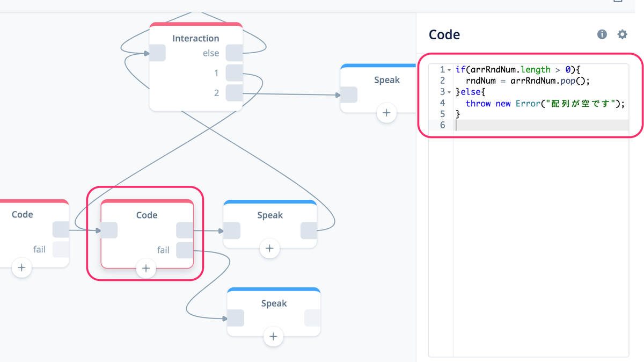
Task: Click the 'arrRndNum.pop()' code on line 2
Action: [x=551, y=81]
